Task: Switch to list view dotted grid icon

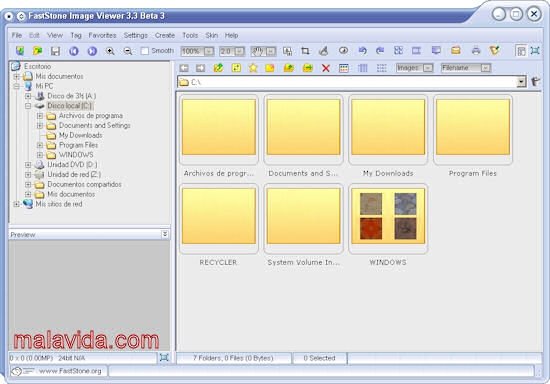Action: [381, 68]
